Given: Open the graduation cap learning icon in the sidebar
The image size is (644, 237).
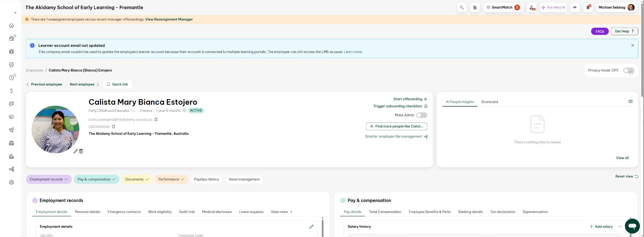Looking at the screenshot, I should coord(11,117).
